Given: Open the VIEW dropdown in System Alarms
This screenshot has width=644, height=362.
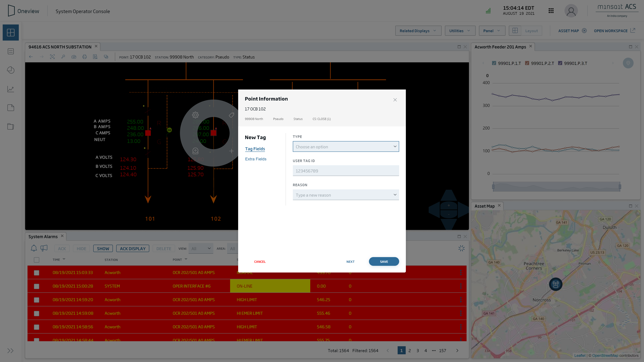Looking at the screenshot, I should click(x=201, y=248).
